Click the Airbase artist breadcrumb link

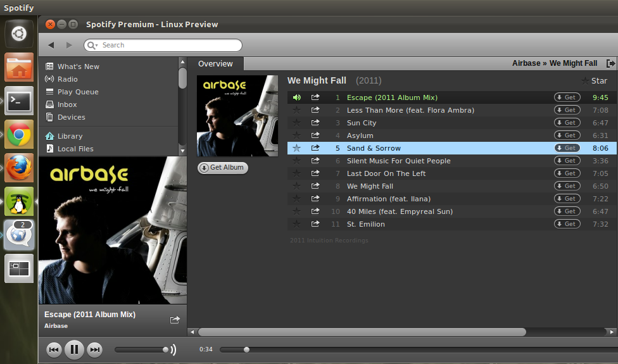[x=526, y=63]
